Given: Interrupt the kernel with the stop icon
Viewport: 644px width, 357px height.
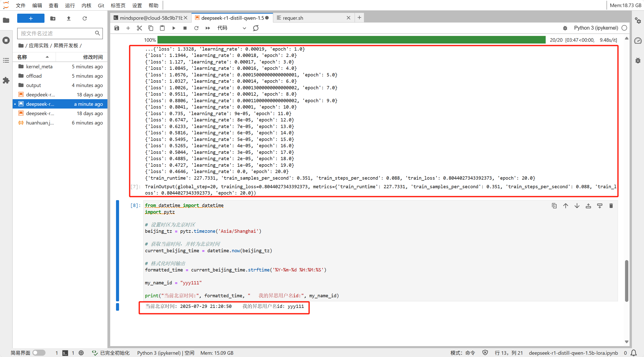Looking at the screenshot, I should click(x=185, y=28).
